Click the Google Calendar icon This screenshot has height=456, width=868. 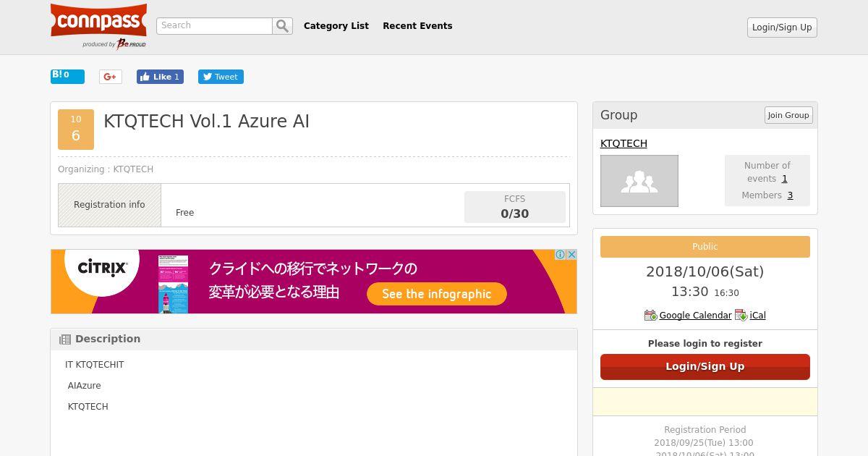coord(650,316)
